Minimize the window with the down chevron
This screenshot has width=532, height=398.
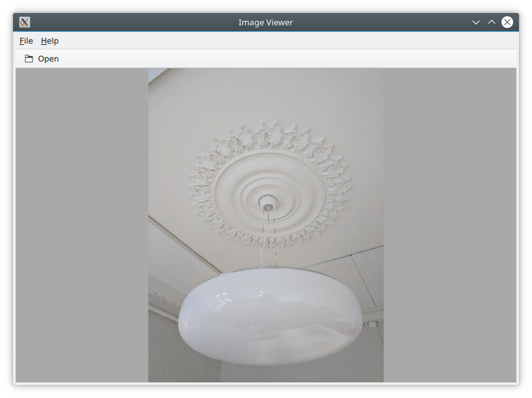[x=476, y=22]
